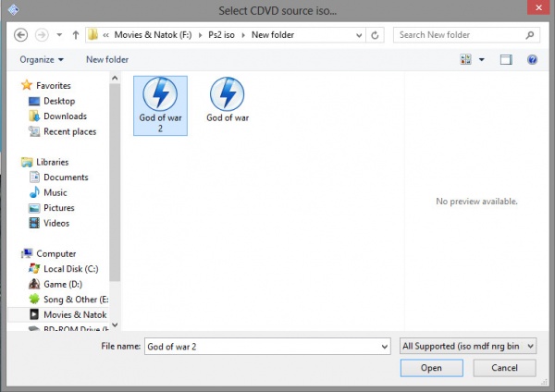This screenshot has width=555, height=392.
Task: Open Movies & Natok drive in sidebar
Action: coord(58,314)
